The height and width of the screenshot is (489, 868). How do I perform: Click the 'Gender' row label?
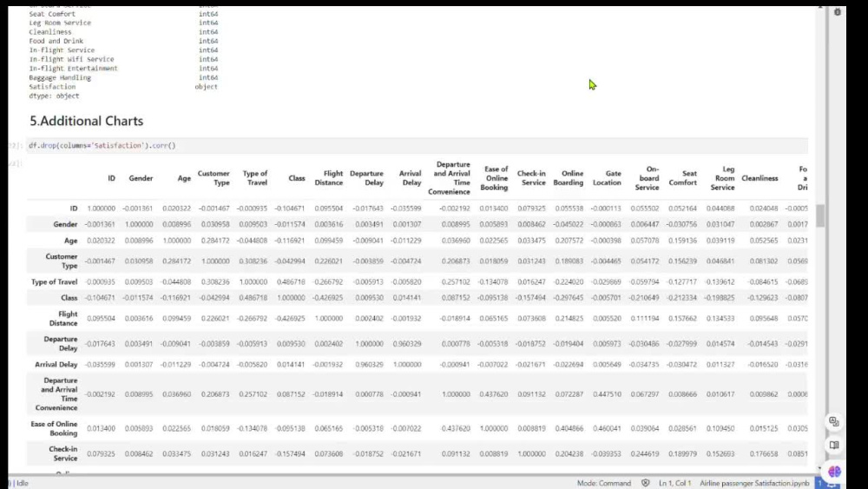coord(65,224)
